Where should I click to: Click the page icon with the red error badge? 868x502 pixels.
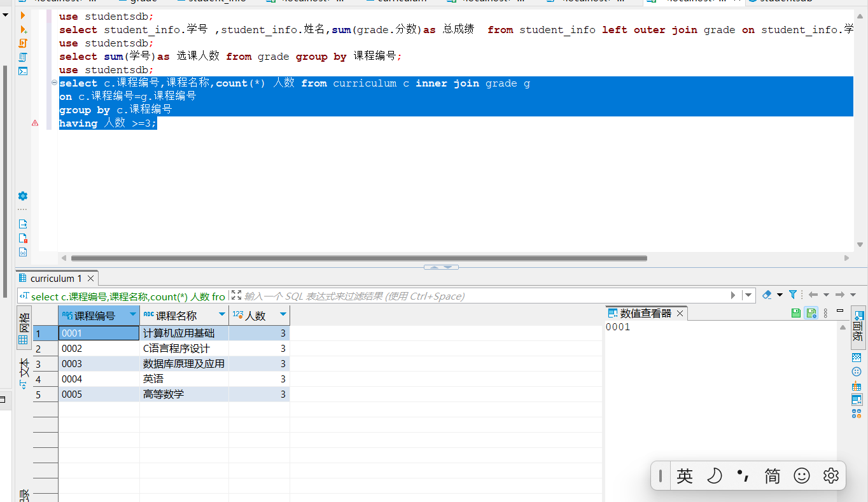click(23, 238)
